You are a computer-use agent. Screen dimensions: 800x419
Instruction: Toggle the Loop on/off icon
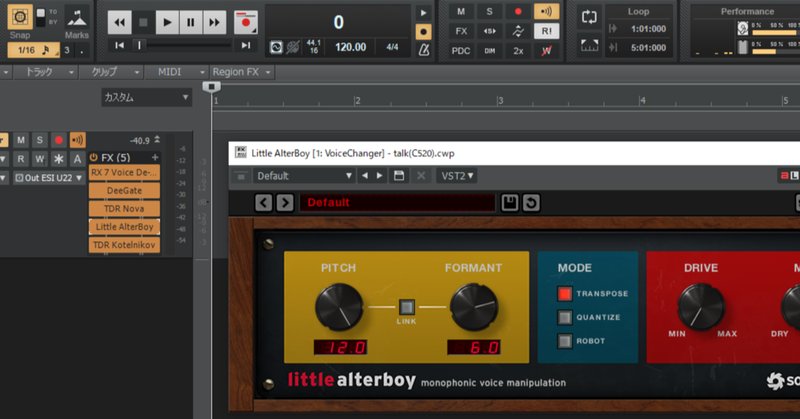589,17
